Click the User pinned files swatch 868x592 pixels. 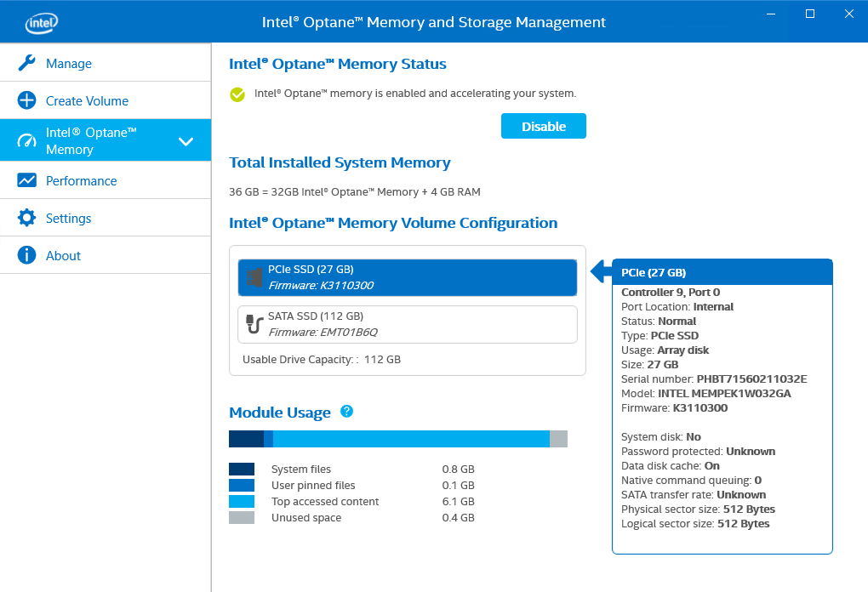[242, 485]
